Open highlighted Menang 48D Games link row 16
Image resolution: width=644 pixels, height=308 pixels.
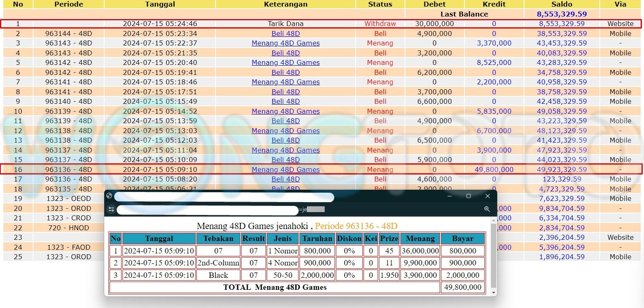[x=285, y=170]
